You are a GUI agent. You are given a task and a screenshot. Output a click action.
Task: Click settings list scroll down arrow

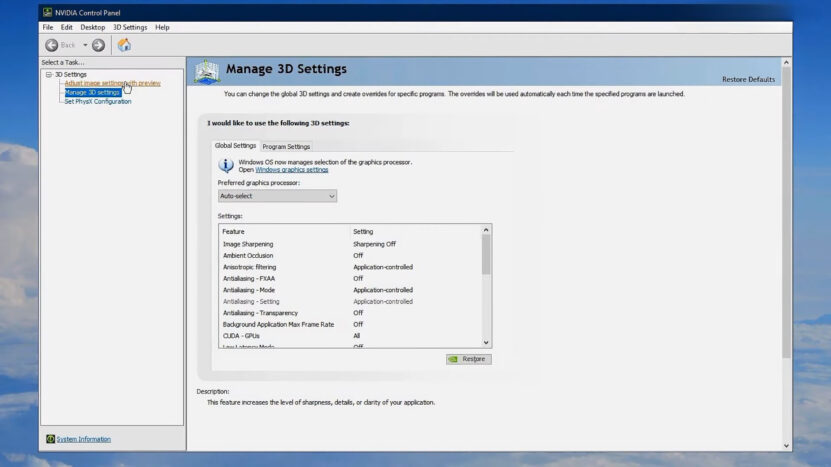pyautogui.click(x=486, y=342)
